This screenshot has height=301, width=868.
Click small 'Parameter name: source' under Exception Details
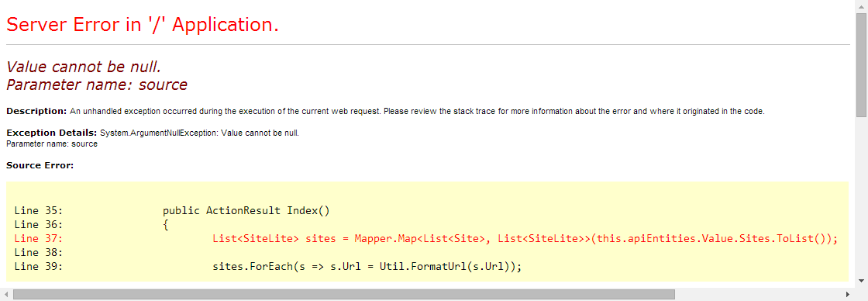point(52,144)
